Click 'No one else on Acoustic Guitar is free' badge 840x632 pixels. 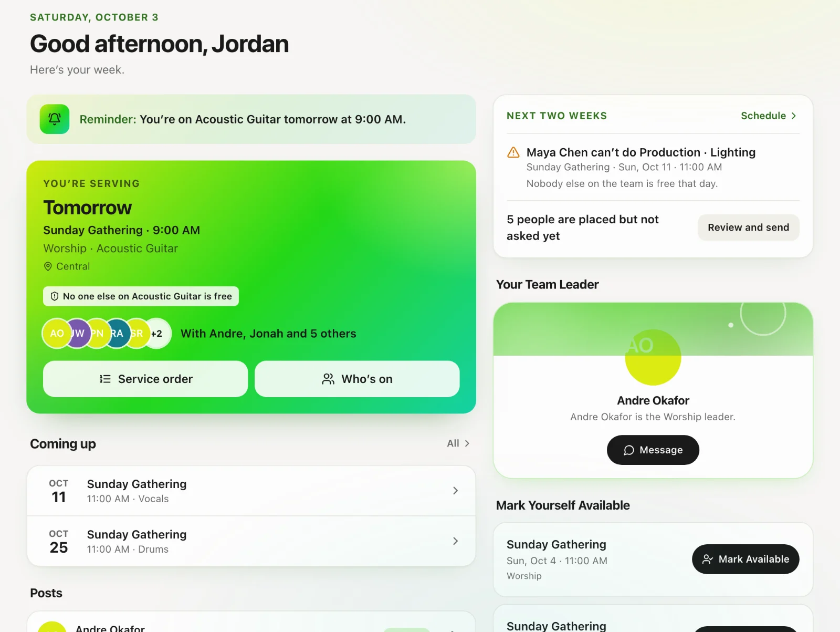pyautogui.click(x=141, y=296)
